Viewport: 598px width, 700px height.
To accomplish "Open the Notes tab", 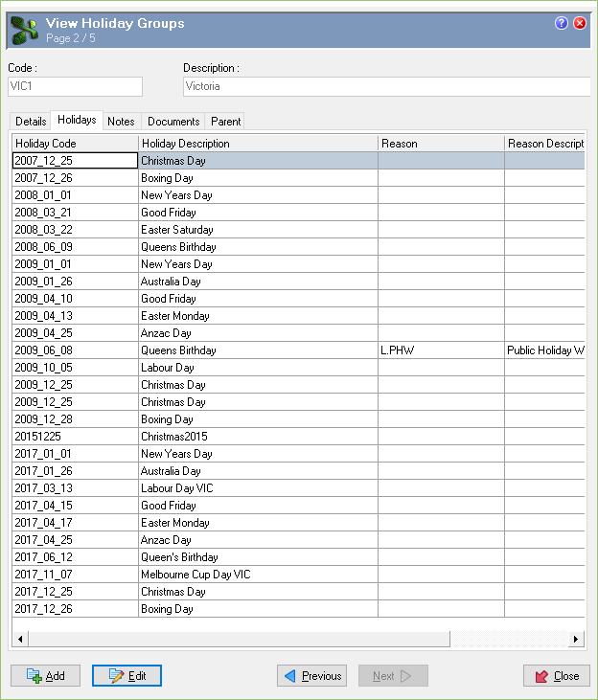I will pyautogui.click(x=121, y=122).
